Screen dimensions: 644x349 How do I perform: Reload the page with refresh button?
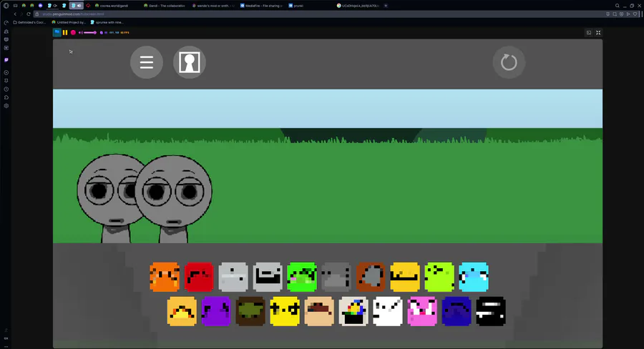[29, 14]
